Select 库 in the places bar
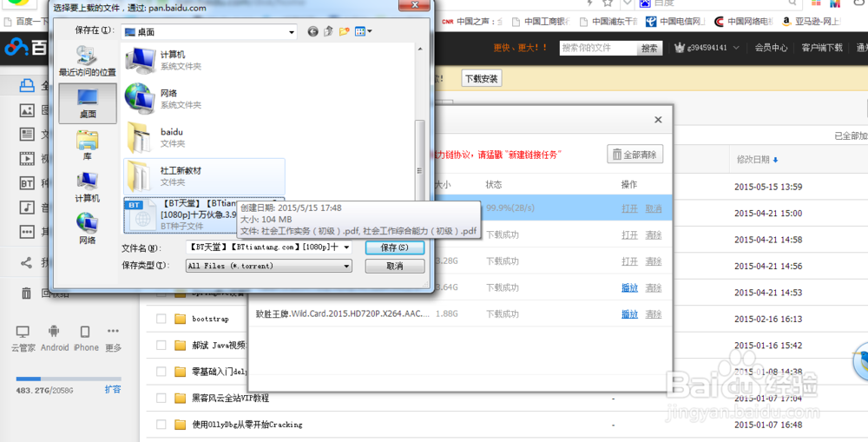This screenshot has height=442, width=868. click(x=88, y=146)
